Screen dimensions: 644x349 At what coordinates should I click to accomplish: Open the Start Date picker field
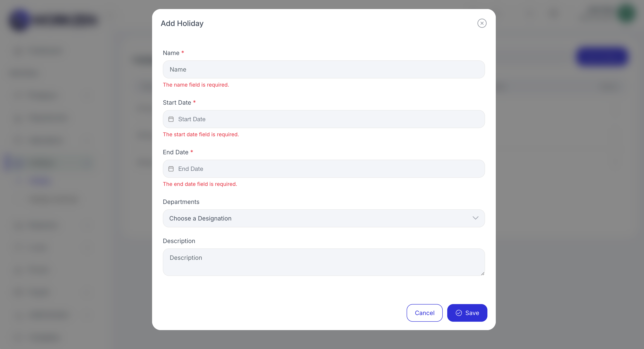point(324,119)
